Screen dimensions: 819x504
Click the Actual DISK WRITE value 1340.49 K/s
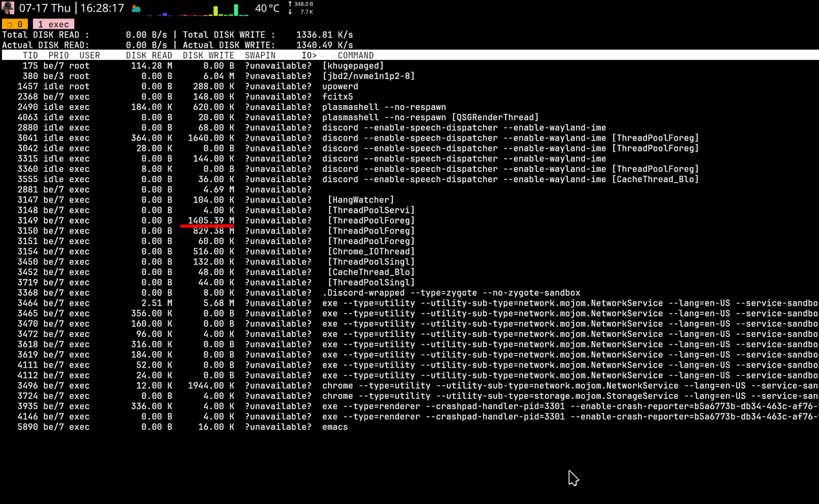click(324, 45)
